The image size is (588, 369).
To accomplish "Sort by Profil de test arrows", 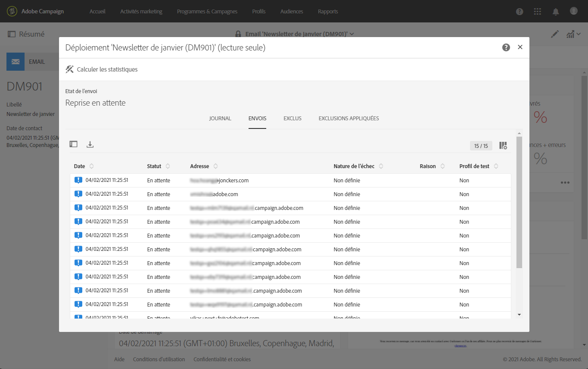I will coord(496,166).
